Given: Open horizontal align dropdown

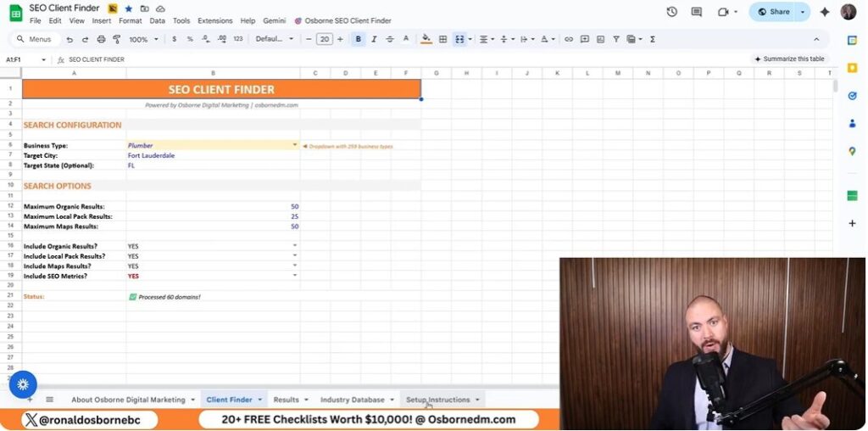Looking at the screenshot, I should 487,39.
